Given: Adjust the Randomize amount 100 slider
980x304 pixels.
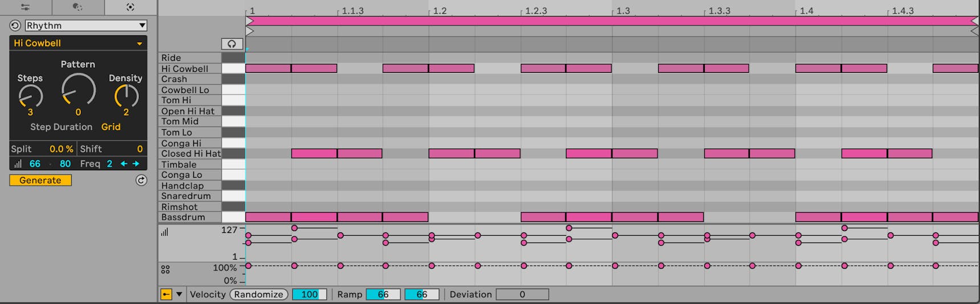Looking at the screenshot, I should click(309, 294).
